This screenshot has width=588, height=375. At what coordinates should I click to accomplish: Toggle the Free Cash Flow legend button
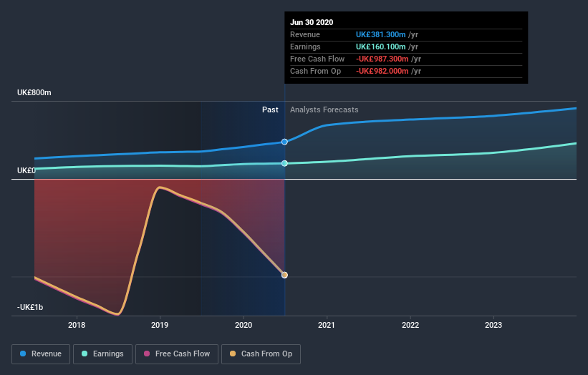(x=177, y=354)
